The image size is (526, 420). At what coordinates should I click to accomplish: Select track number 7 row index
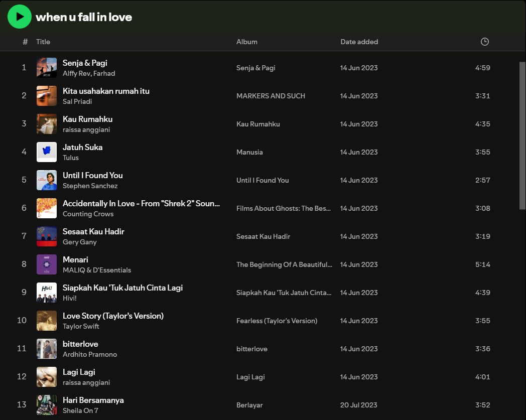[x=24, y=236]
